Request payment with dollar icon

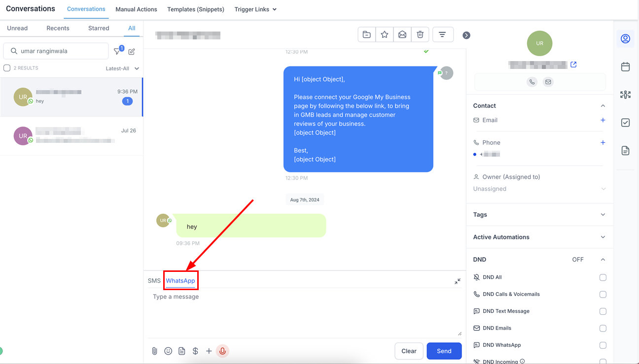tap(195, 351)
